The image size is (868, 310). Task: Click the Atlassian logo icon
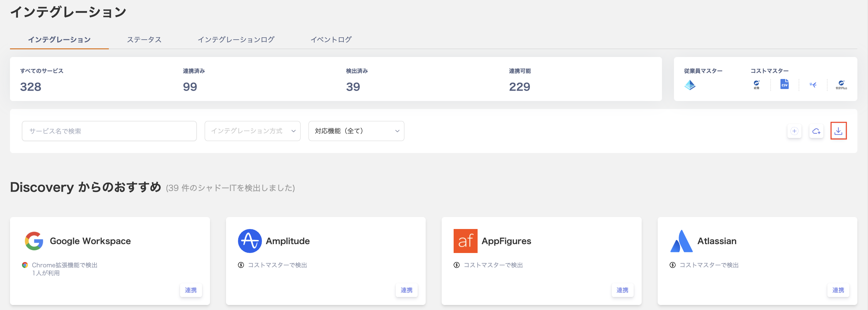click(x=681, y=241)
